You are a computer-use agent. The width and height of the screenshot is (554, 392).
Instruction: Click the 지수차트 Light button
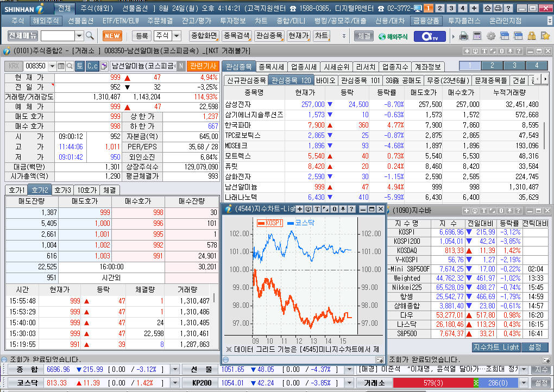pyautogui.click(x=496, y=347)
